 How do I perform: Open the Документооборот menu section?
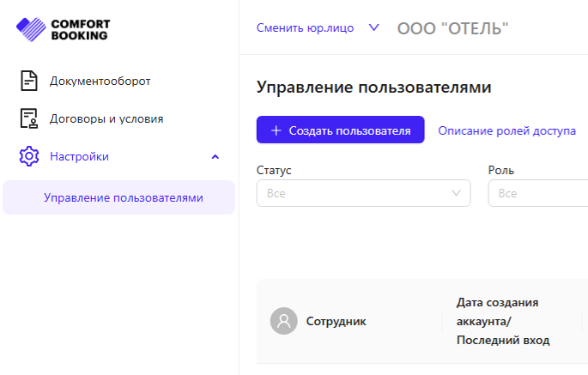pos(100,82)
